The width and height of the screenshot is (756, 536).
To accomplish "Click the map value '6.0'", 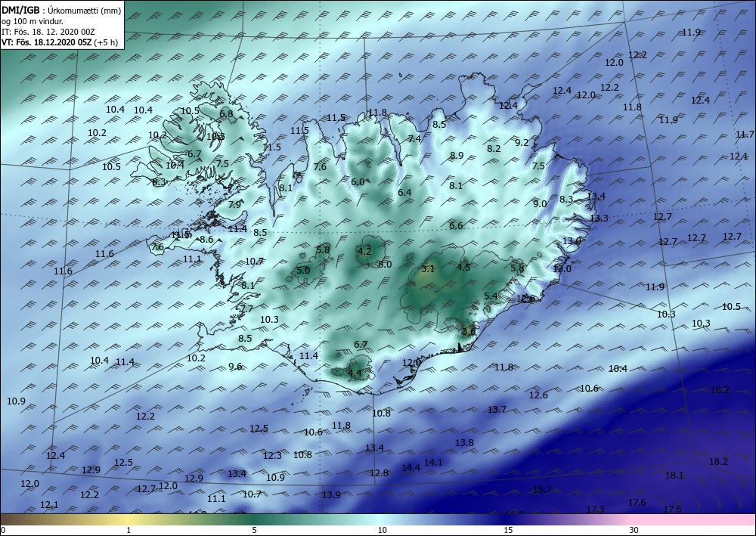I will tap(358, 181).
